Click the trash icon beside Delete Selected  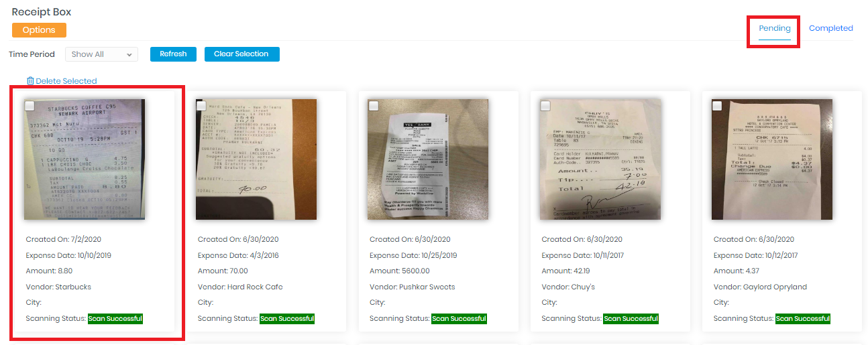(30, 81)
